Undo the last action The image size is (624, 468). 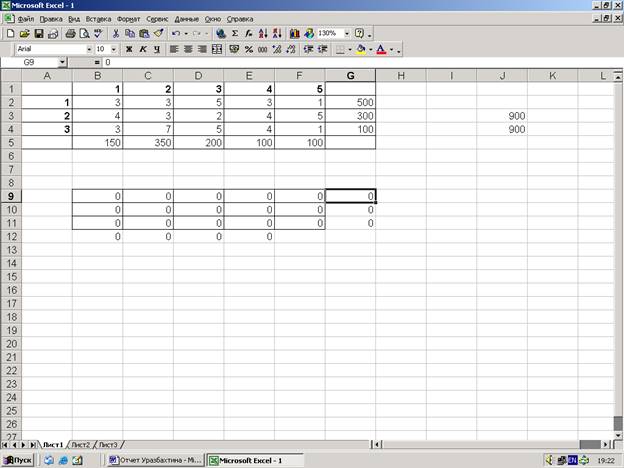pos(176,34)
